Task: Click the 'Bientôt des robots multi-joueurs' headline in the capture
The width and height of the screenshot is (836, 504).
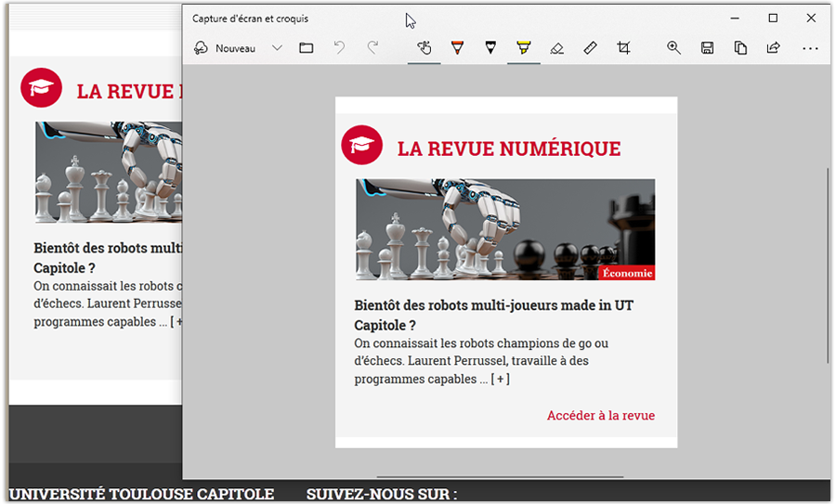Action: pos(493,315)
